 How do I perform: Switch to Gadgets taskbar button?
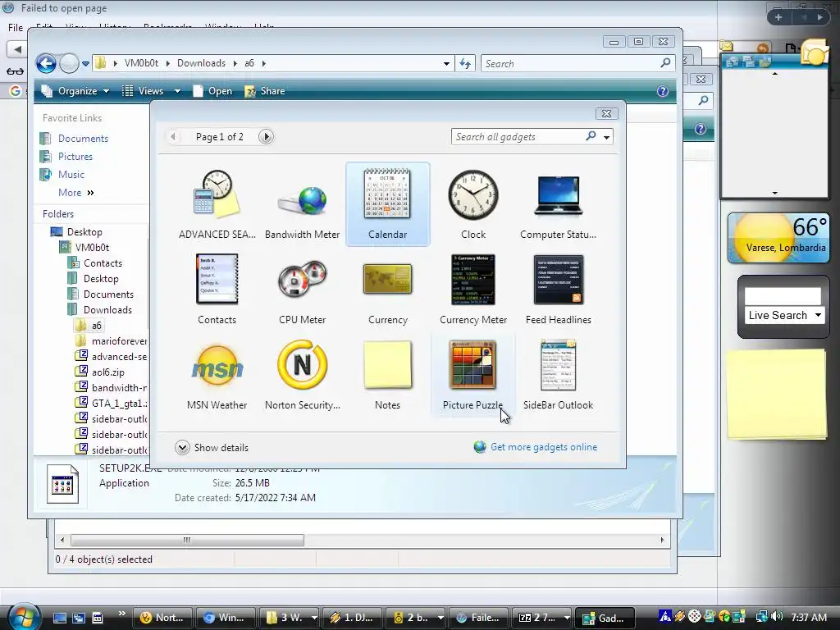pos(605,618)
